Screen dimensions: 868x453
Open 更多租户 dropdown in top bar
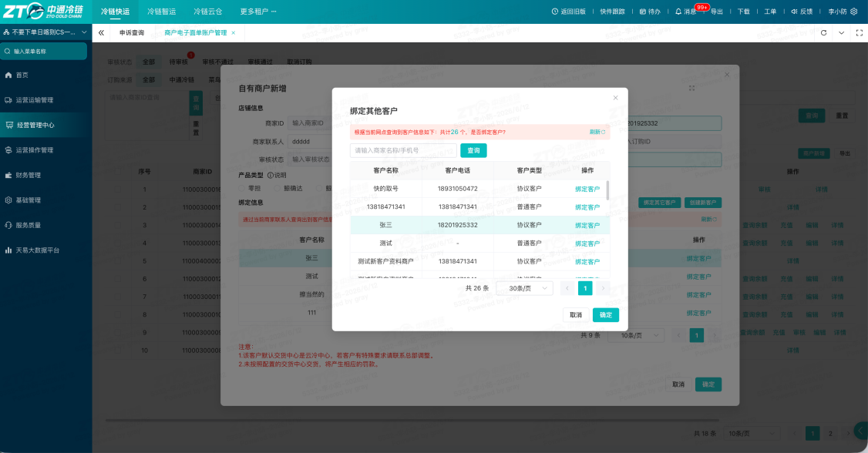[x=258, y=12]
